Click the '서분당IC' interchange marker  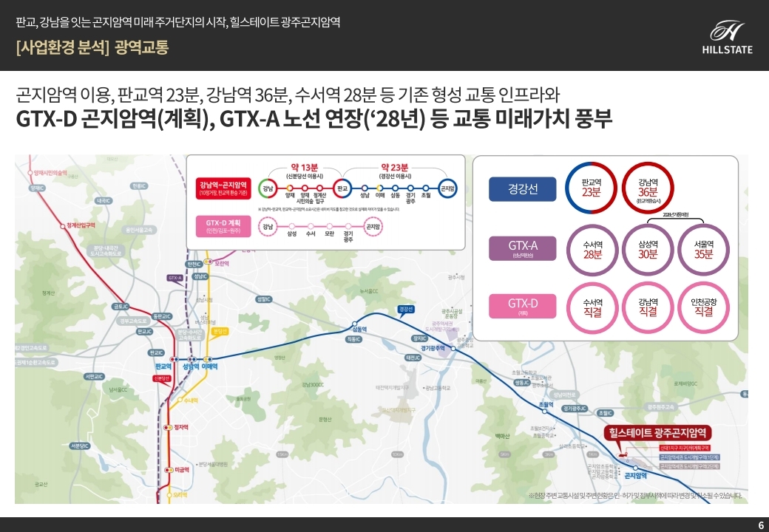coord(79,446)
